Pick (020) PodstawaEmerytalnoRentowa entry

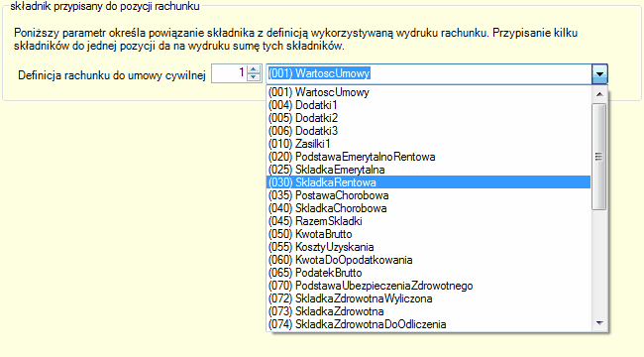pos(428,157)
